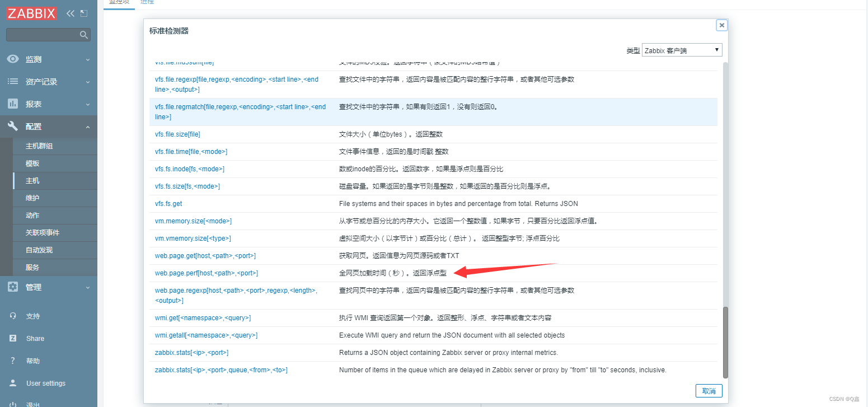Select the vfs.file.regexp key

coord(237,85)
